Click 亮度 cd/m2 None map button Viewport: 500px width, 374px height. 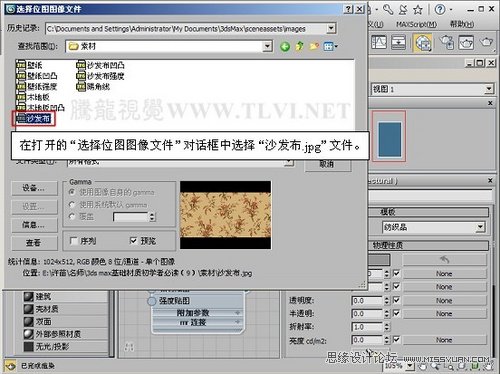(444, 340)
